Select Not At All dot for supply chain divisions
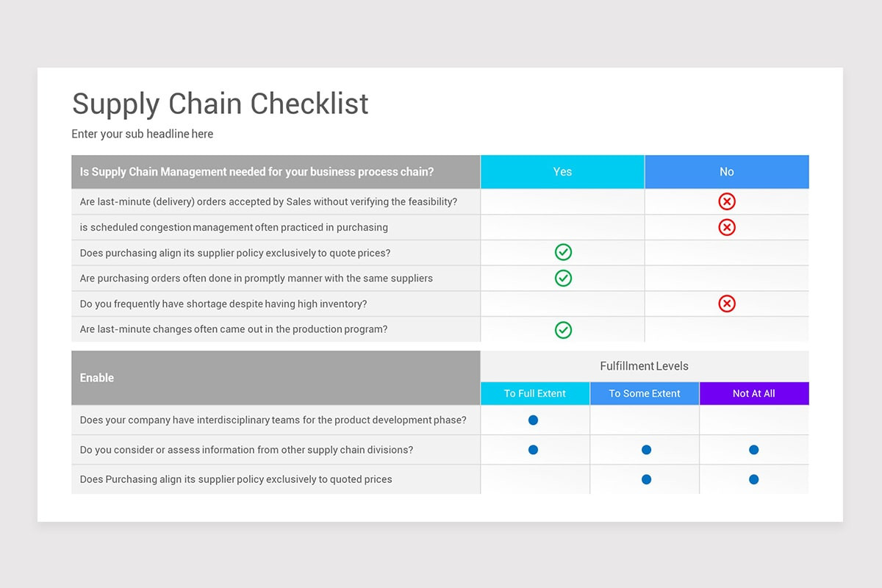This screenshot has width=882, height=588. coord(753,450)
